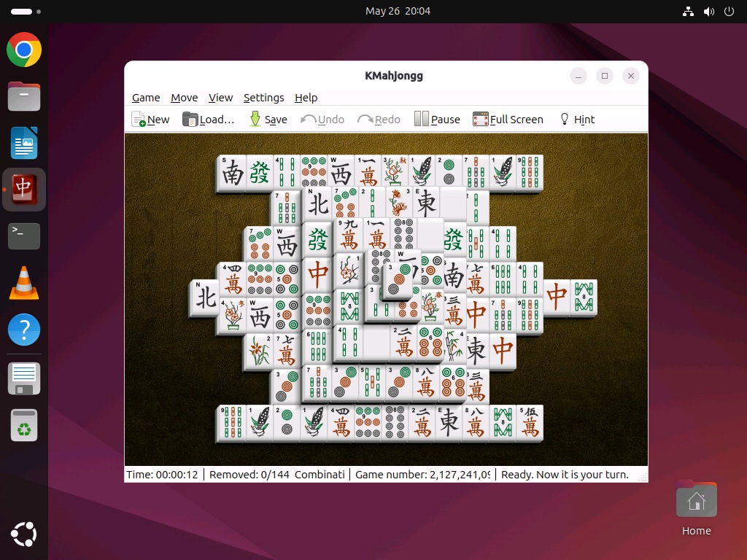Open the Settings menu

[263, 98]
